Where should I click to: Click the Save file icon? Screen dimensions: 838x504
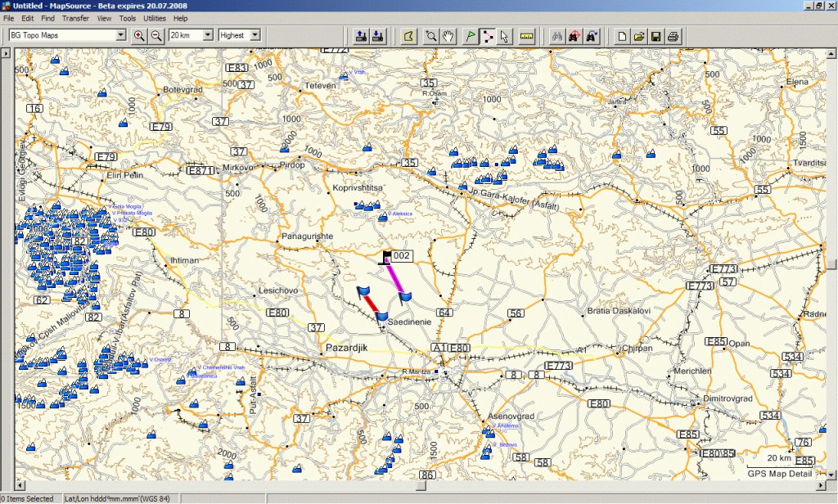coord(656,36)
